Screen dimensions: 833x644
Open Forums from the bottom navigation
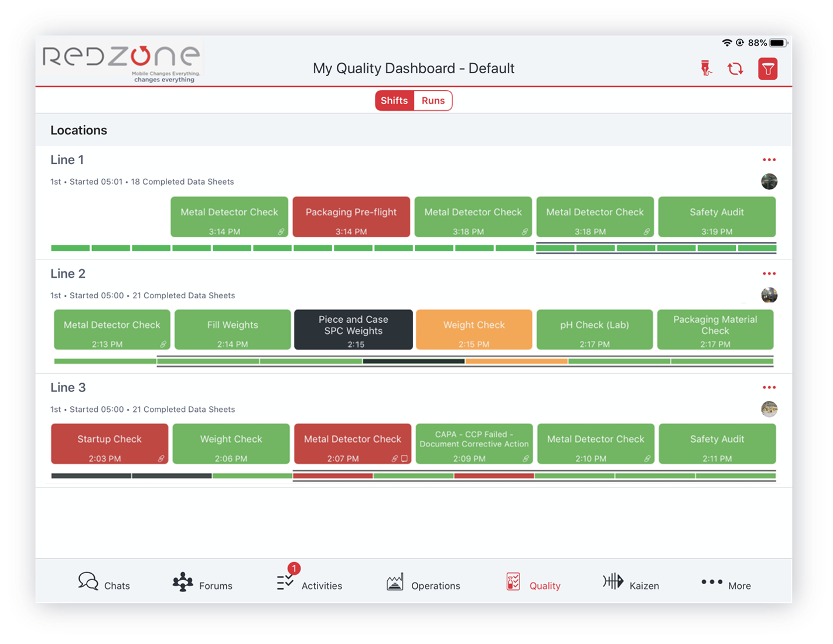coord(202,581)
